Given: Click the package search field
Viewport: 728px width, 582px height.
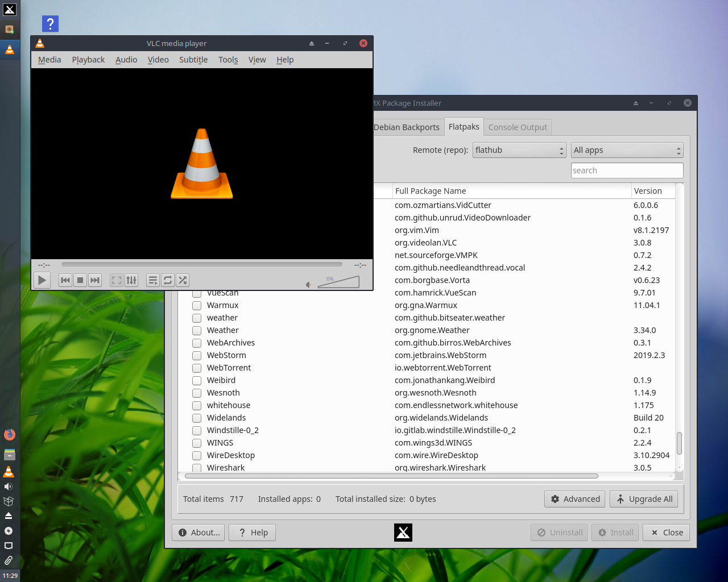Looking at the screenshot, I should coord(627,171).
